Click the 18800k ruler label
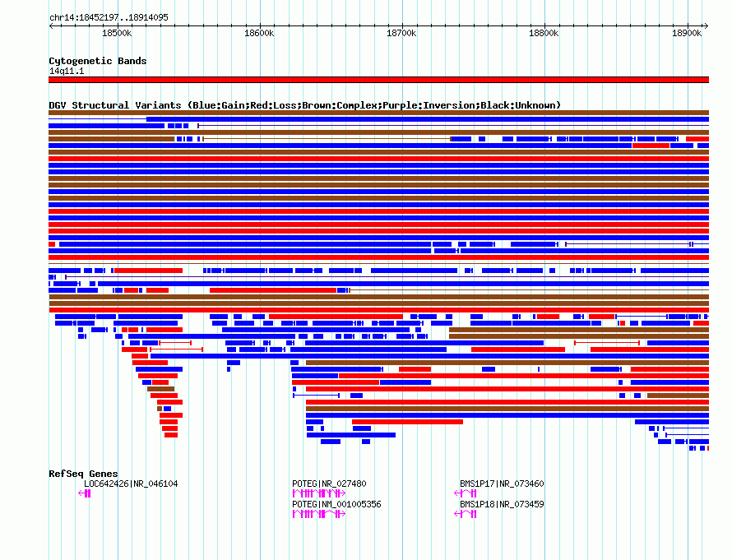The image size is (732, 560). pyautogui.click(x=544, y=33)
